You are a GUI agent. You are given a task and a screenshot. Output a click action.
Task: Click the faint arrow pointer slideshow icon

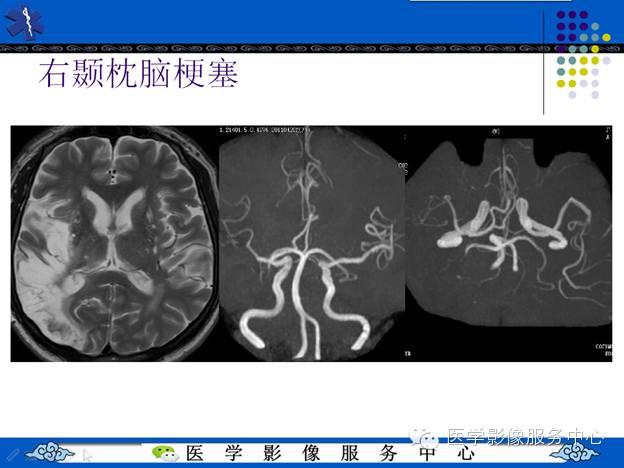pos(87,455)
